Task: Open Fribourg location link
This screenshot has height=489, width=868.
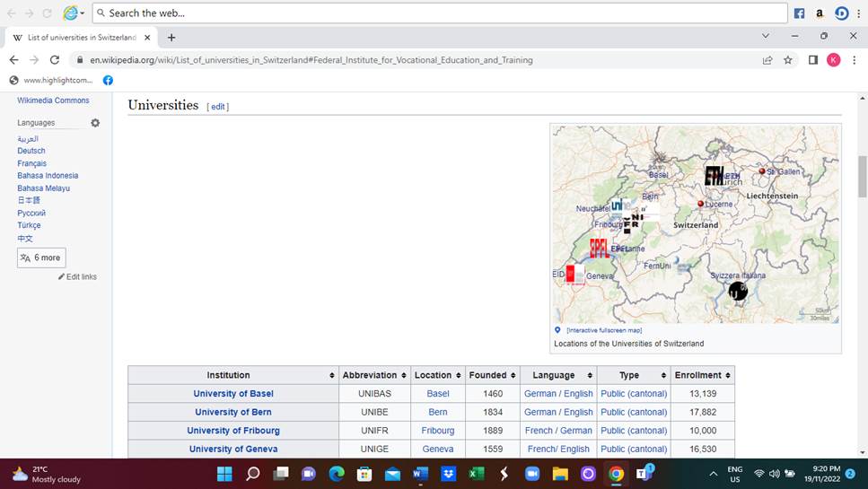Action: click(x=437, y=431)
